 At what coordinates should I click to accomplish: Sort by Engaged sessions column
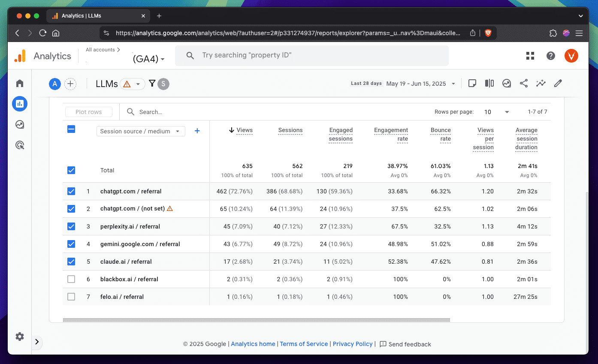pyautogui.click(x=341, y=135)
